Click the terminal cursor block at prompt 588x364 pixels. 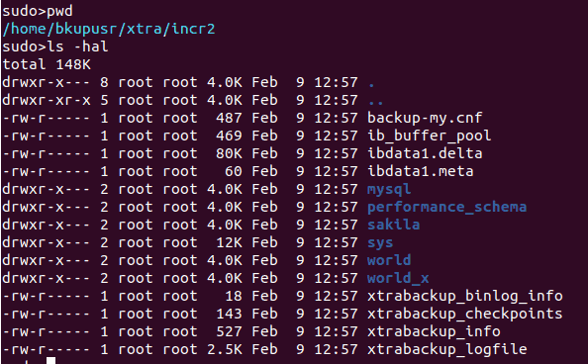pyautogui.click(x=51, y=360)
